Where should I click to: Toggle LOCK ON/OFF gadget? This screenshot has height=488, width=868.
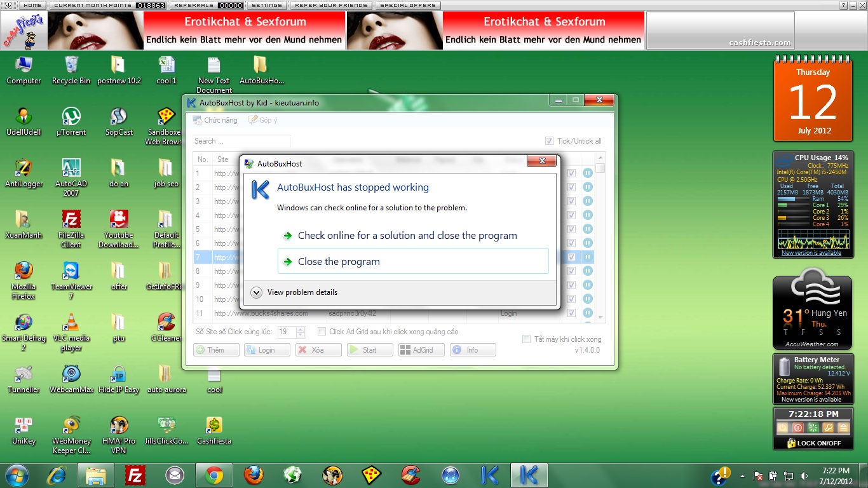tap(813, 443)
